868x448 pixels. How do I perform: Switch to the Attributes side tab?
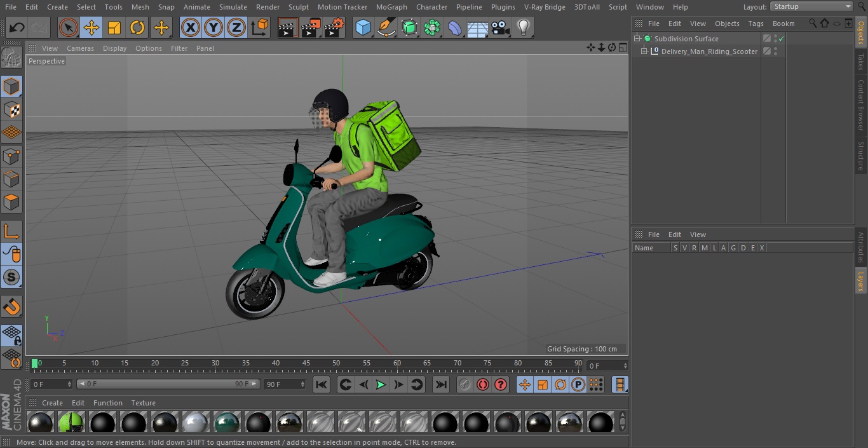pos(861,248)
